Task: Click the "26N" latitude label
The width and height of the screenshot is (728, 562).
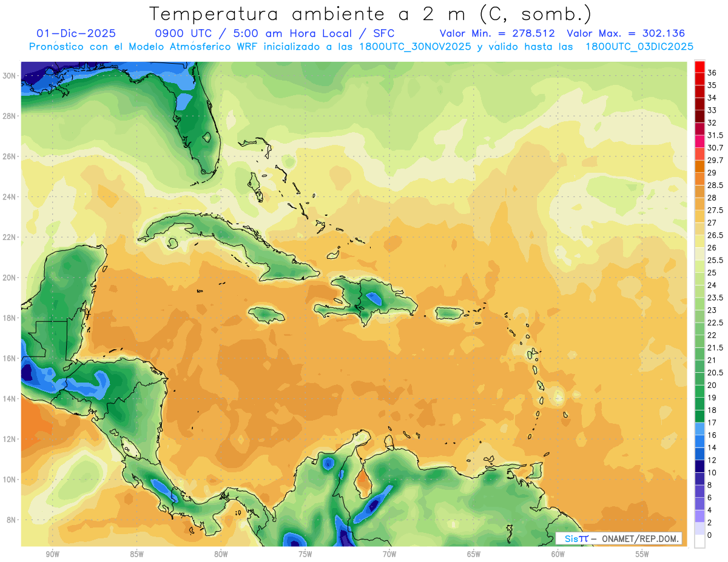Action: pos(10,156)
